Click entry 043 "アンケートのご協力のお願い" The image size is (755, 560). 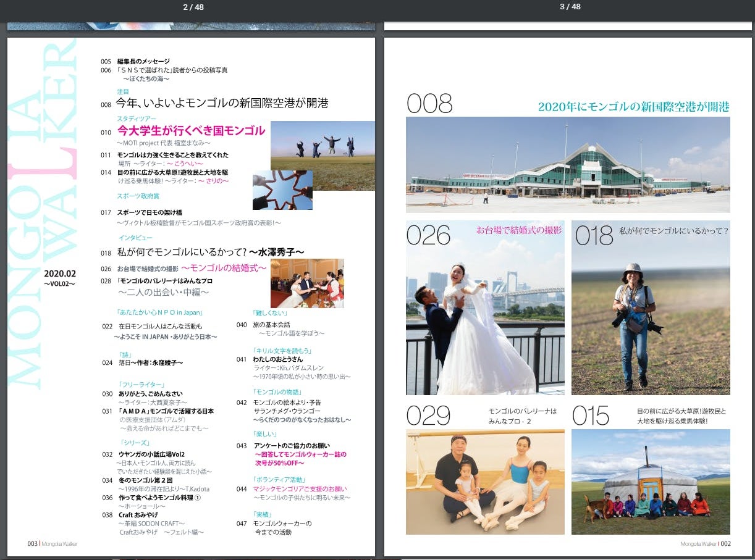(x=292, y=446)
